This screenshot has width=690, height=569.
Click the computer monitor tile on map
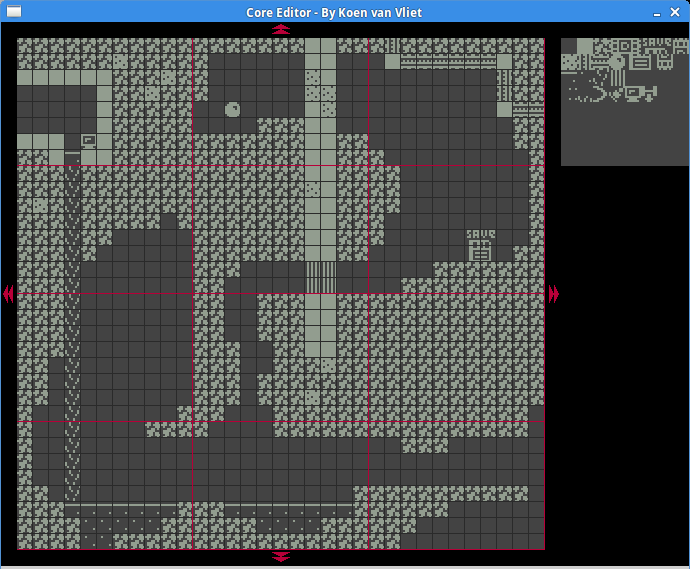point(88,141)
